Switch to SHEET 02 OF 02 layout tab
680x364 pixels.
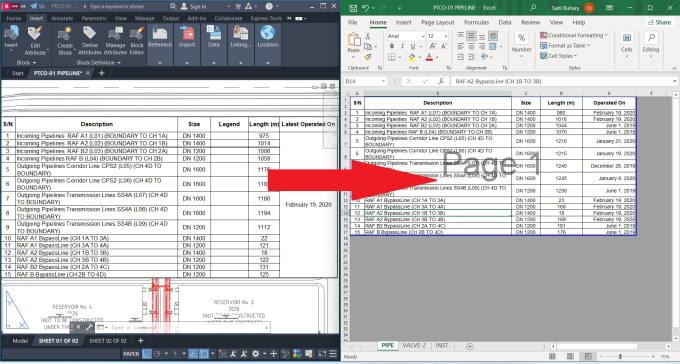[108, 341]
